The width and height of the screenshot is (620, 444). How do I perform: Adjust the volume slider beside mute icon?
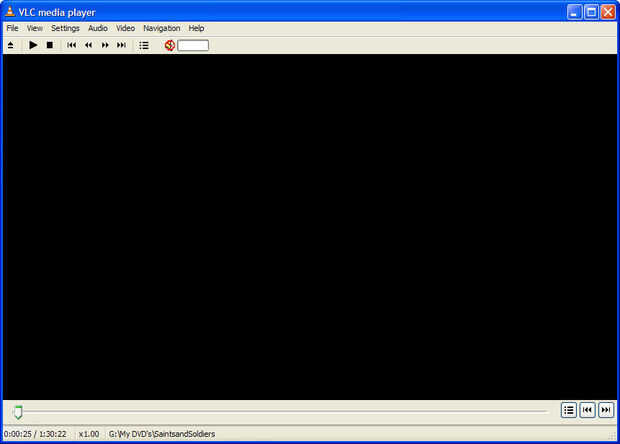[x=193, y=45]
